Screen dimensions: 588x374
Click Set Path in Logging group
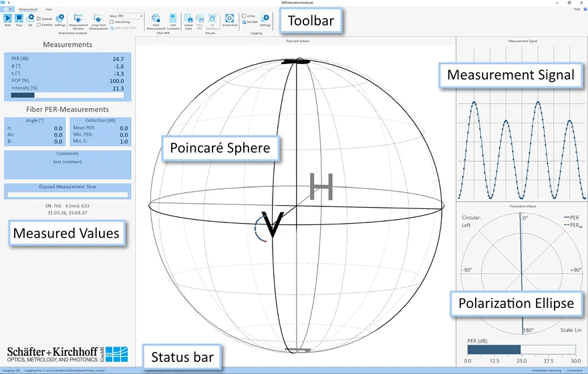[250, 22]
